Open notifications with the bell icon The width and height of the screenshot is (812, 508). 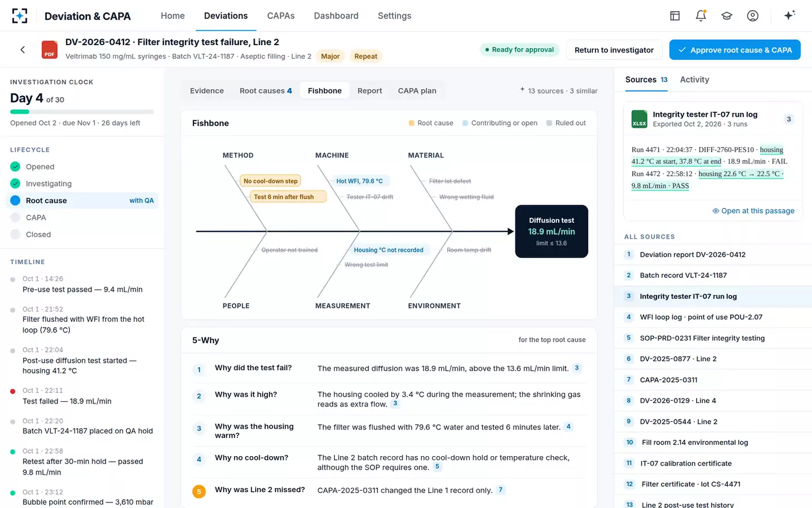[701, 16]
